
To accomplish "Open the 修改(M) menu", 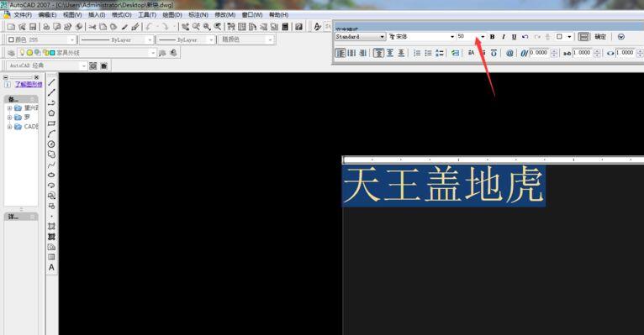I will tap(225, 15).
